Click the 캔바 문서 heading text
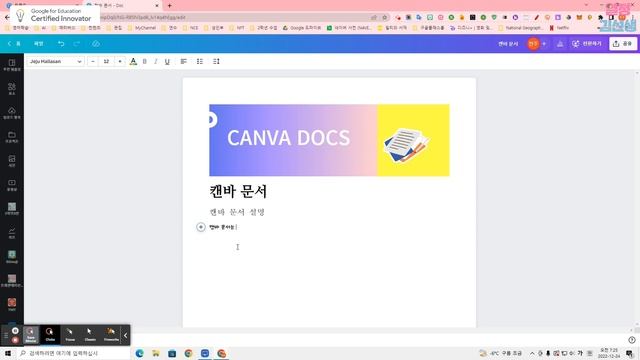 (x=238, y=191)
